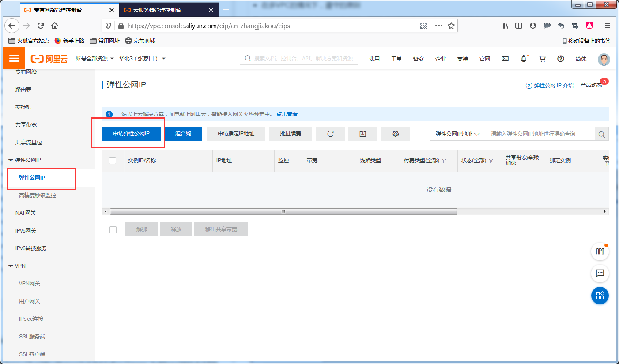Click the 申请弹性公网IP button
Screen dimensions: 619x364
pos(131,134)
